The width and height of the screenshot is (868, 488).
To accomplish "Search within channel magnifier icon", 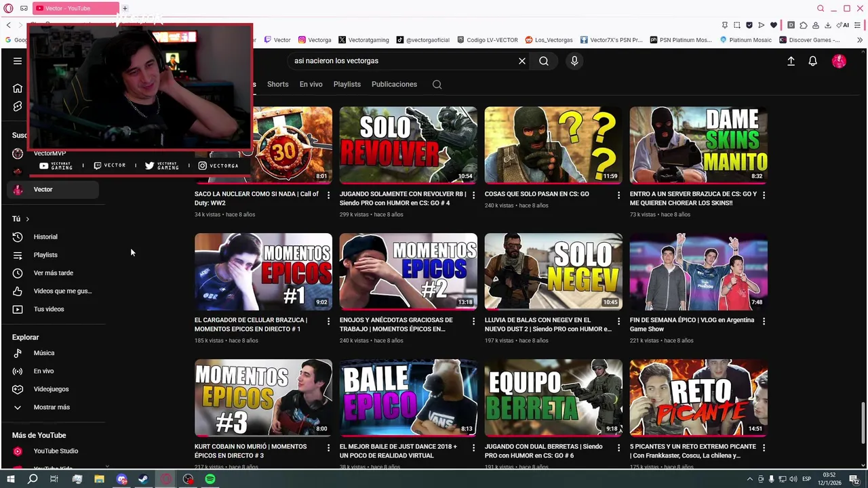I will [x=437, y=85].
